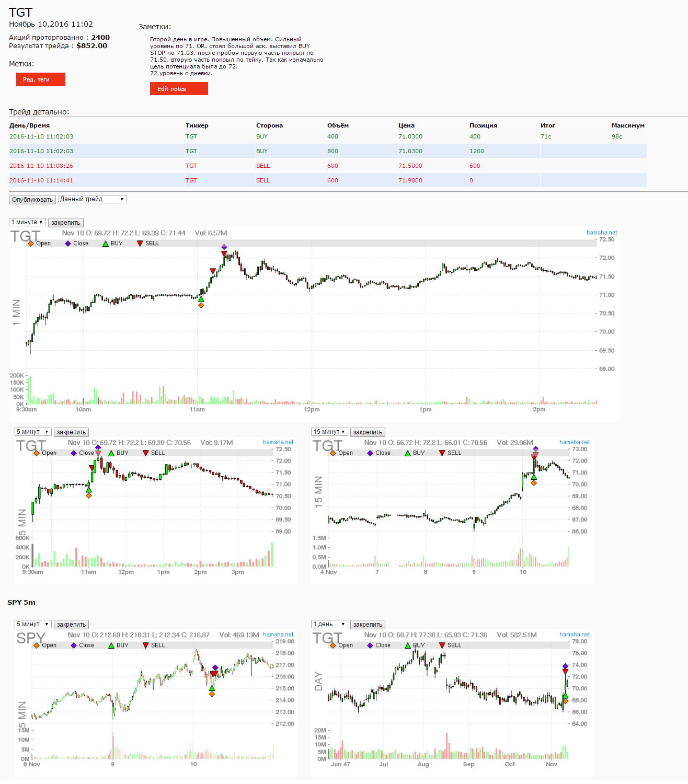Click the BUY volume cell 800
This screenshot has height=784, width=688.
click(x=332, y=151)
